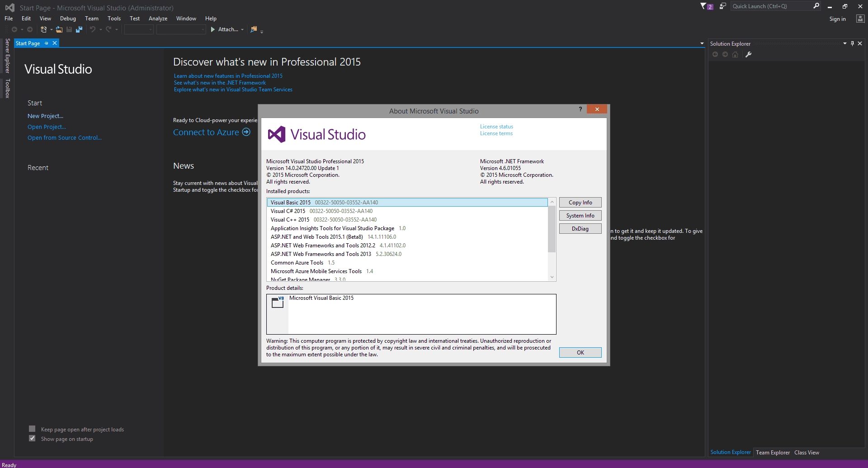The height and width of the screenshot is (468, 868).
Task: Click the Save All toolbar icon
Action: click(x=79, y=29)
